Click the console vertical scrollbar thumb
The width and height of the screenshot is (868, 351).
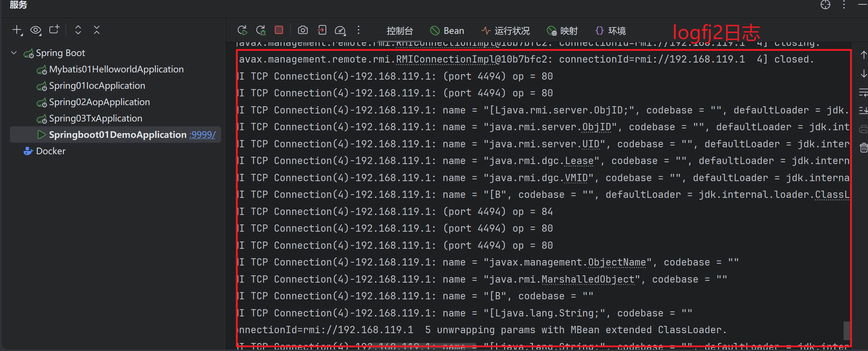tap(847, 330)
